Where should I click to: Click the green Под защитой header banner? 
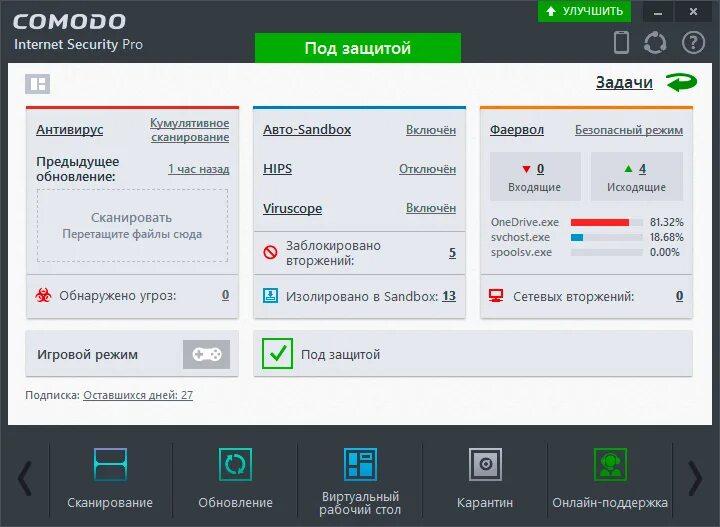click(358, 48)
